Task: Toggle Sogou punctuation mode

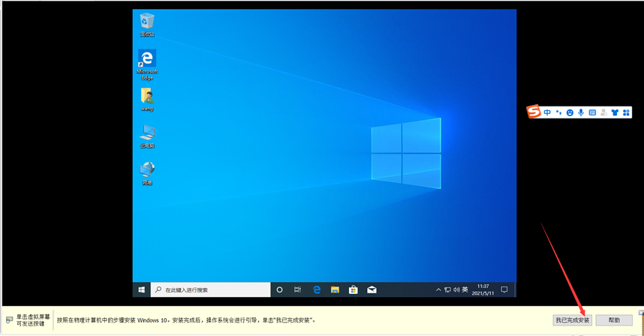Action: pos(558,112)
